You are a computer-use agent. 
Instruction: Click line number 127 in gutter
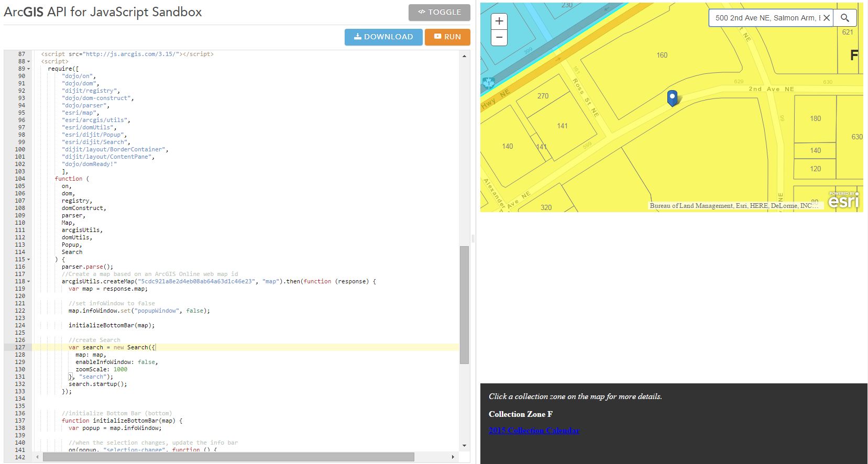pyautogui.click(x=20, y=347)
